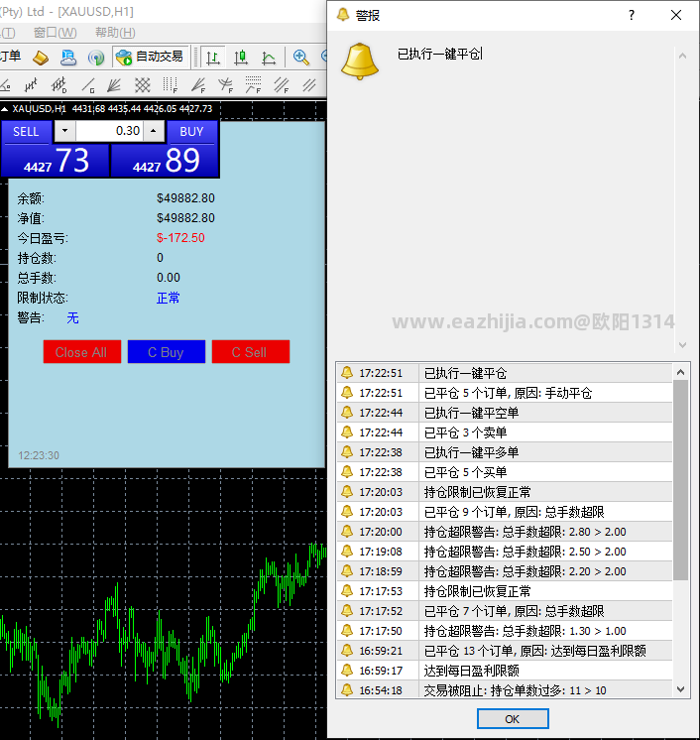The height and width of the screenshot is (740, 700).
Task: Click the large alert bell icon
Action: pyautogui.click(x=360, y=62)
